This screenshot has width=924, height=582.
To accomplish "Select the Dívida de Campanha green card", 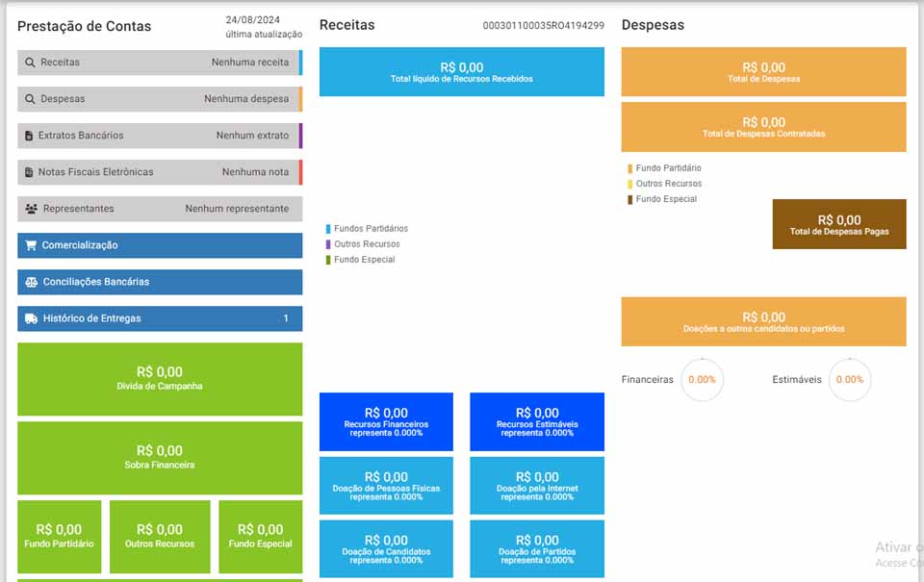I will 160,379.
